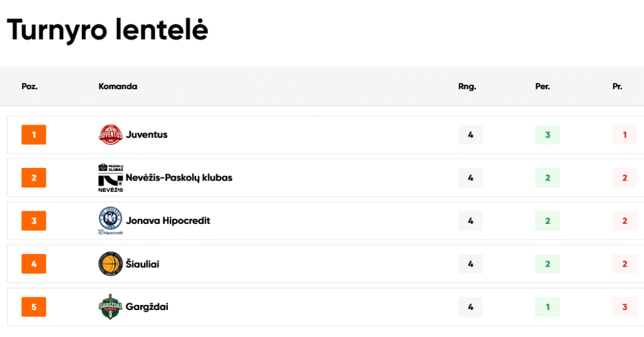Open the Šiauliai team link
The height and width of the screenshot is (337, 644).
point(142,264)
